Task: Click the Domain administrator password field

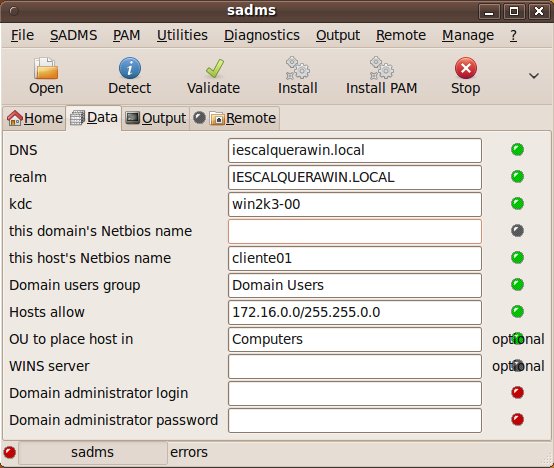Action: pos(355,420)
